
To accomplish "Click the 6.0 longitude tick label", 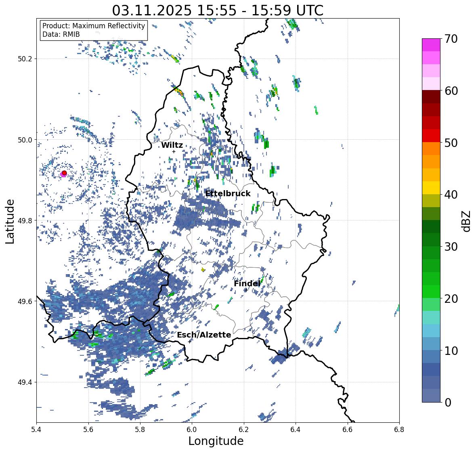I will [192, 430].
